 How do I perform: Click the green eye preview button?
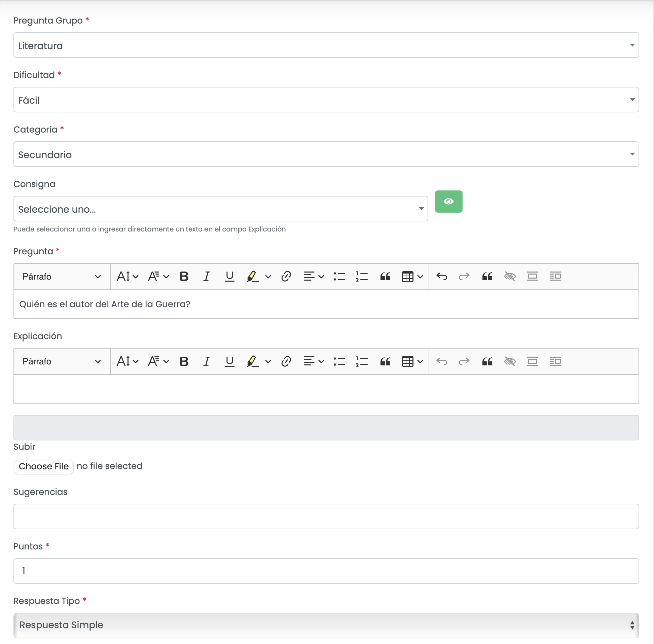pos(448,202)
